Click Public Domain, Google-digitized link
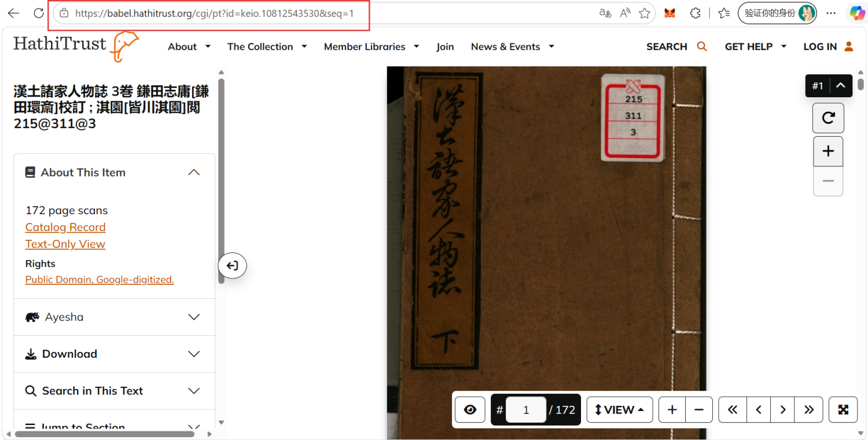 click(x=100, y=280)
